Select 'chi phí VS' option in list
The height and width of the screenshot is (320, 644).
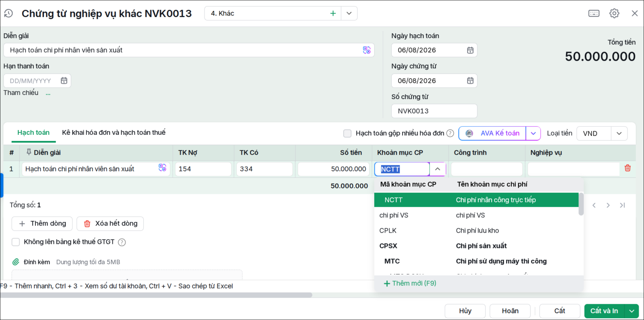(477, 215)
